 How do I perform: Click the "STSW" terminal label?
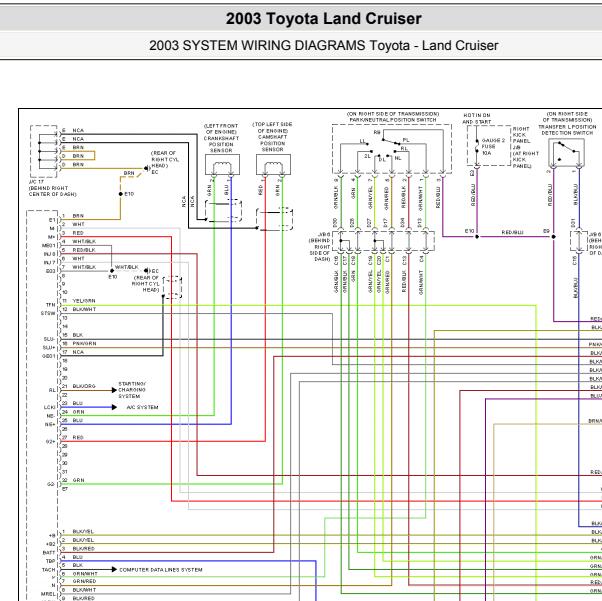48,313
